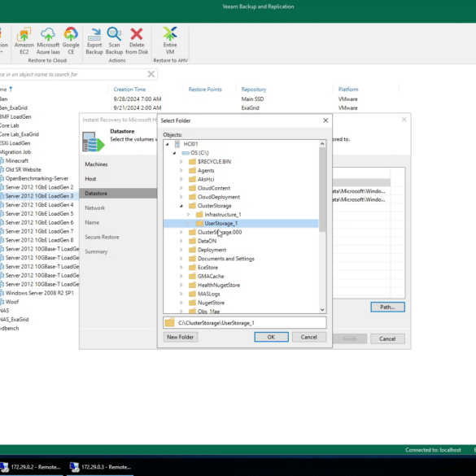The height and width of the screenshot is (476, 476).
Task: Collapse the OS (C:\) drive node
Action: [x=174, y=153]
